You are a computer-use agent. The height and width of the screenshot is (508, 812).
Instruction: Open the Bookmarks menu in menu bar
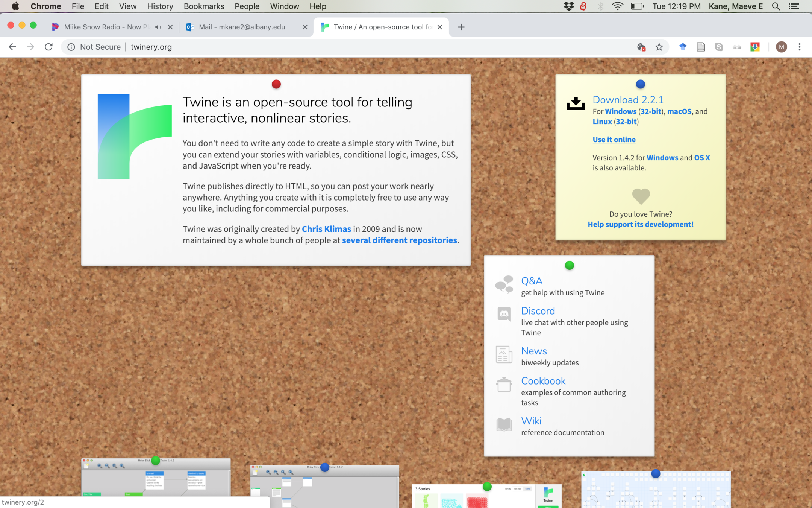click(204, 6)
